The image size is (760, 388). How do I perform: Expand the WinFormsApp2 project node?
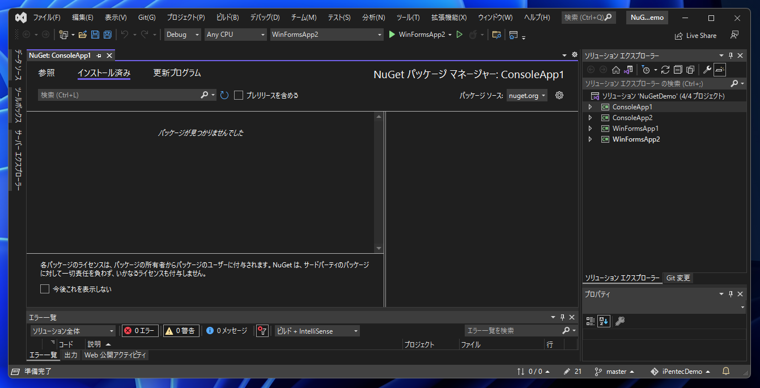(590, 140)
